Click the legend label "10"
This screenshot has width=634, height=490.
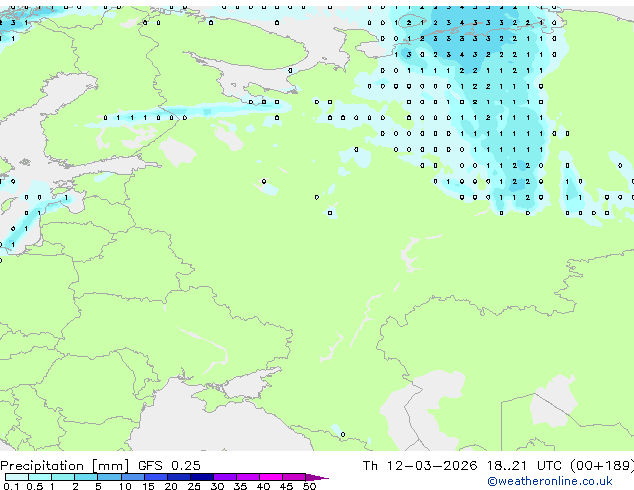pyautogui.click(x=125, y=486)
